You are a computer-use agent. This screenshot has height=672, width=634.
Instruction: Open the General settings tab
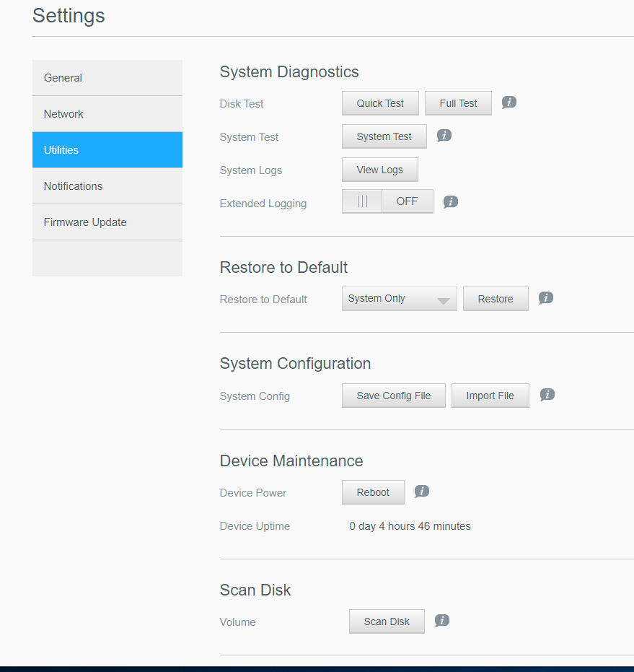(x=107, y=78)
